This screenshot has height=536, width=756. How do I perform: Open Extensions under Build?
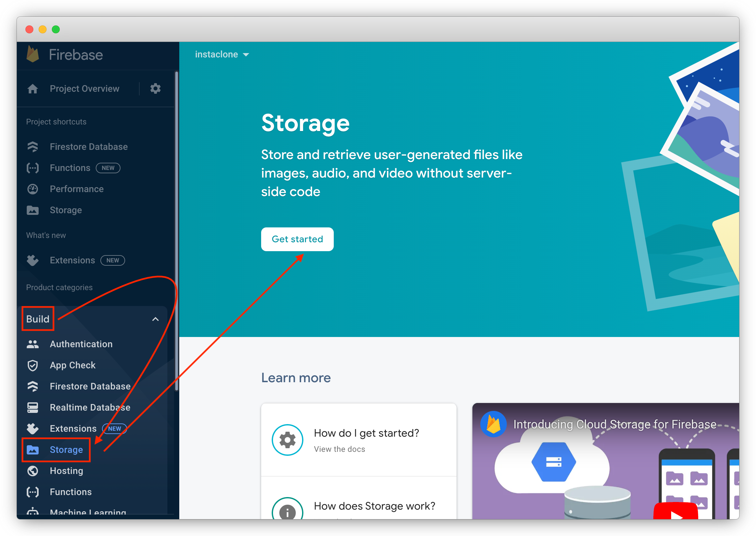coord(73,428)
